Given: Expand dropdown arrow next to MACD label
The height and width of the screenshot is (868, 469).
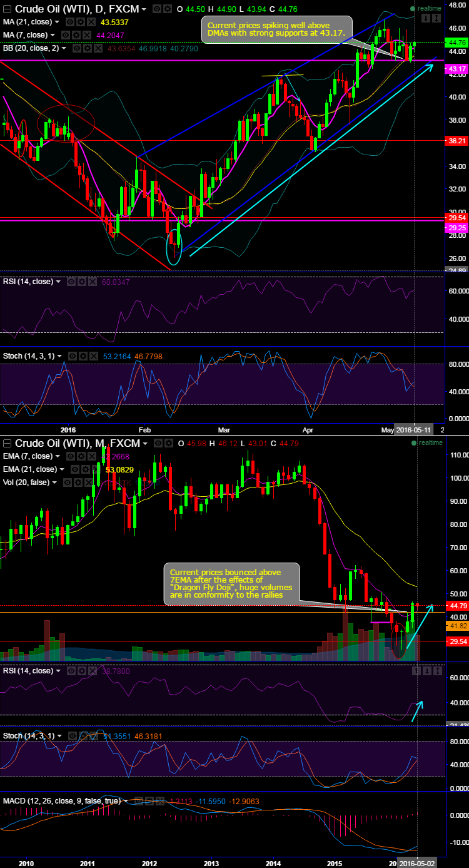Looking at the screenshot, I should click(126, 801).
